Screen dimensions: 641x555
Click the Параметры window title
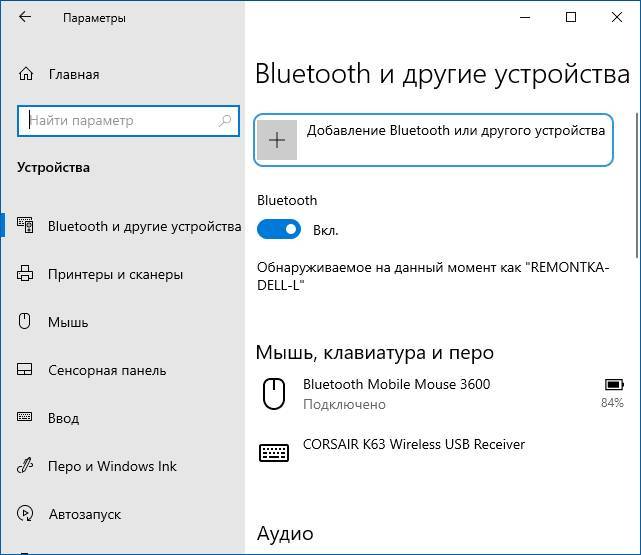94,18
